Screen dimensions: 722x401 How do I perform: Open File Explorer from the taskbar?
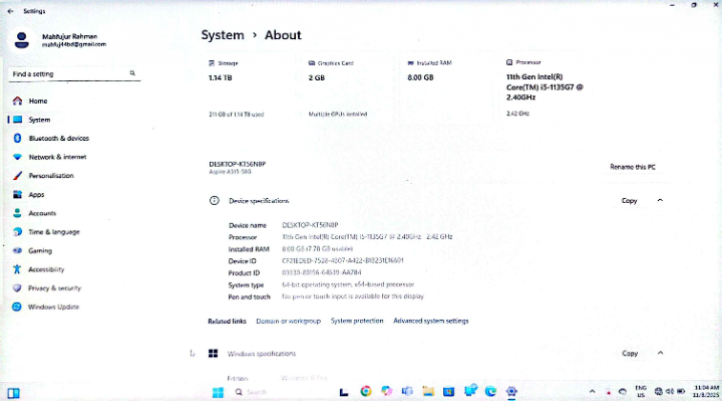tap(428, 392)
